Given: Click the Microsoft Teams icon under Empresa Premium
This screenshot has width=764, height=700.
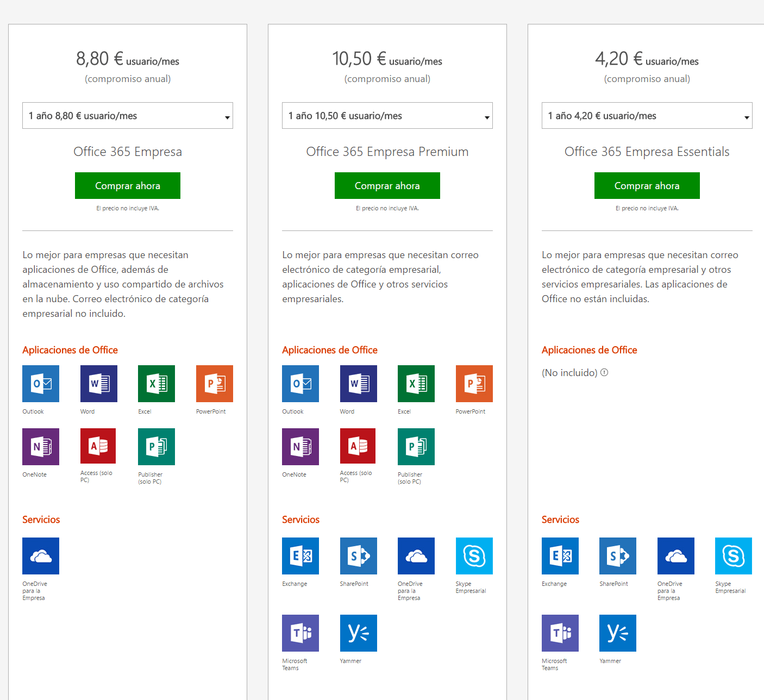Looking at the screenshot, I should 300,633.
